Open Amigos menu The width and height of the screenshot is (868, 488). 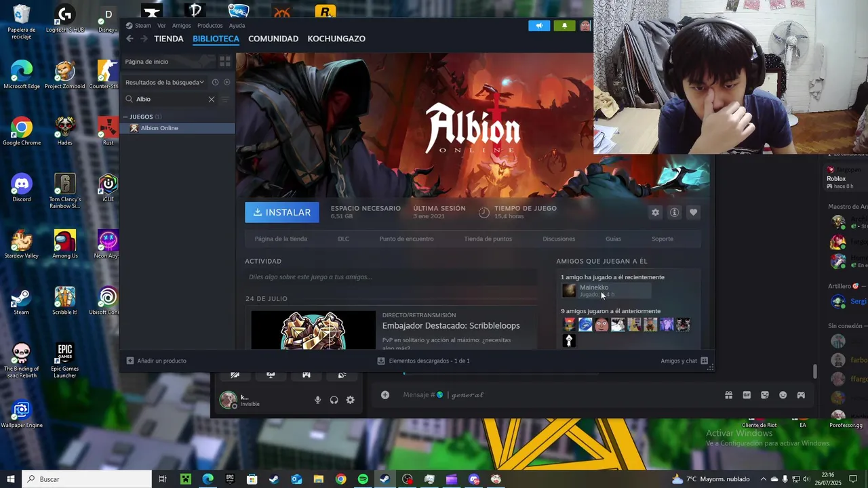pyautogui.click(x=182, y=26)
